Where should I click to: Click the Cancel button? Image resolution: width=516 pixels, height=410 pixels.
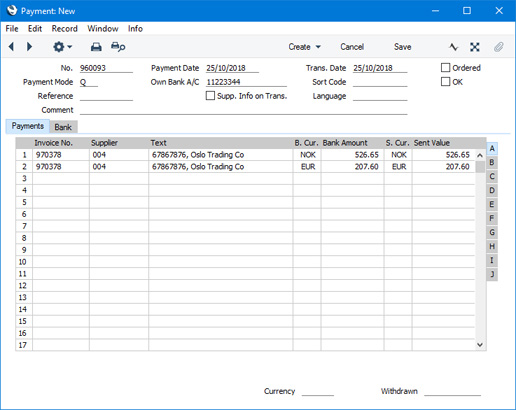[352, 47]
